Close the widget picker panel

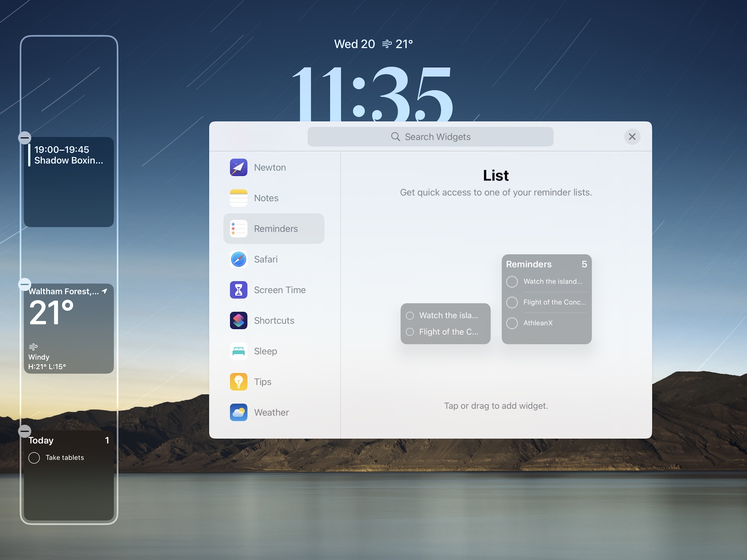632,137
